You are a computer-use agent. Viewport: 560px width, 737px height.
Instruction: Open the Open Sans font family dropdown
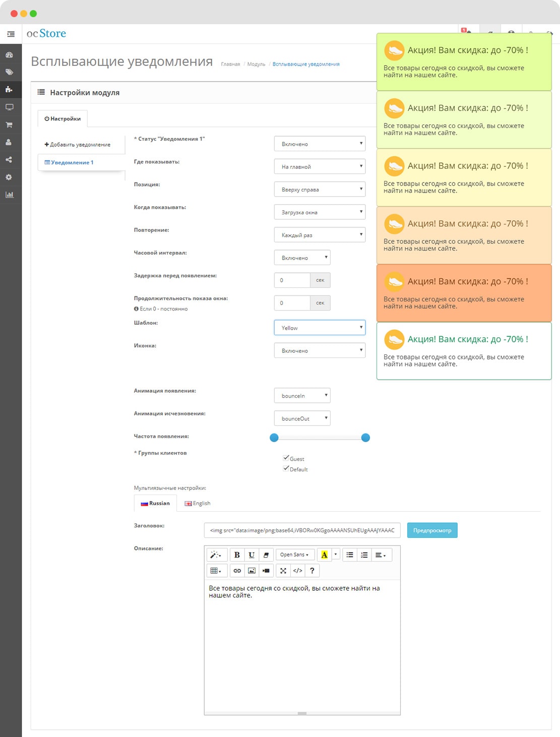[x=295, y=555]
